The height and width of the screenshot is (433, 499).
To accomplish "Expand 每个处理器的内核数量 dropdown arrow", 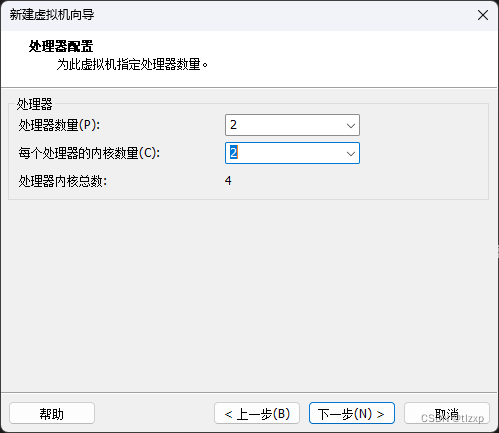I will 351,154.
